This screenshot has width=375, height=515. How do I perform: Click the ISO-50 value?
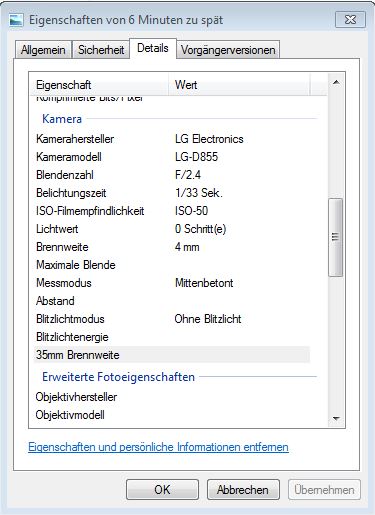pos(191,211)
